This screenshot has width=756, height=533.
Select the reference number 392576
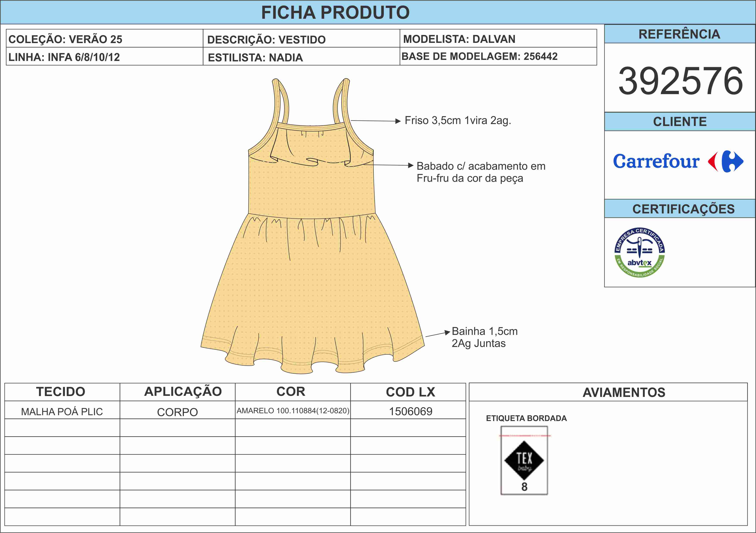tap(680, 81)
